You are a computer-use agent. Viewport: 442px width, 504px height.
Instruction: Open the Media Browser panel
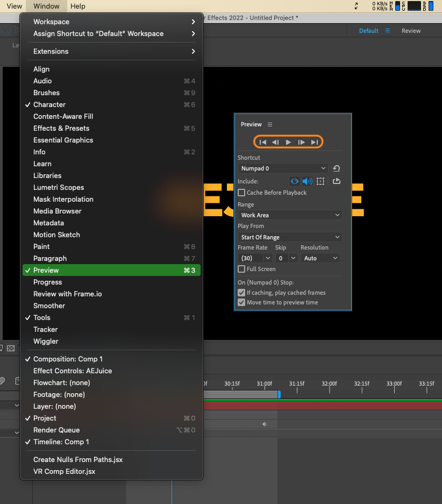pos(111,211)
